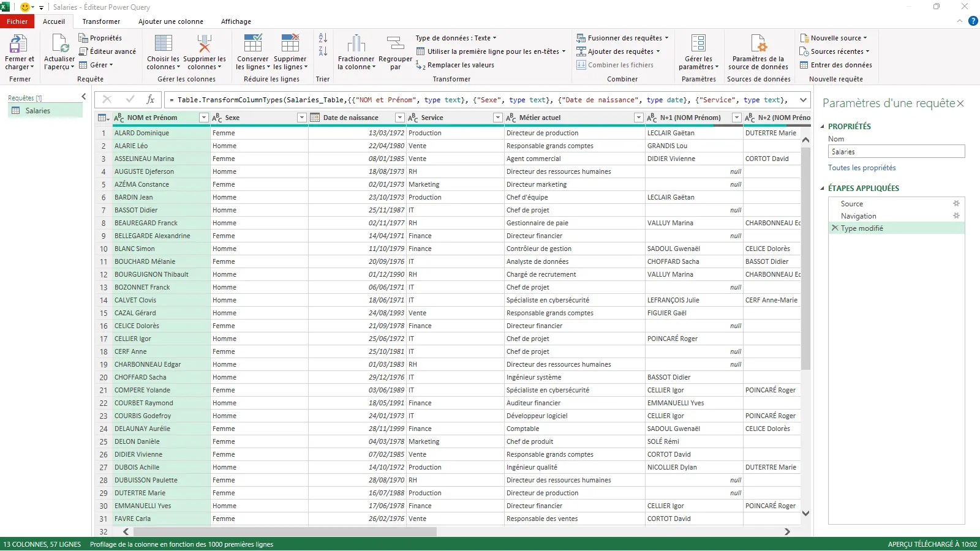Open Date de naissance column filter

(400, 118)
